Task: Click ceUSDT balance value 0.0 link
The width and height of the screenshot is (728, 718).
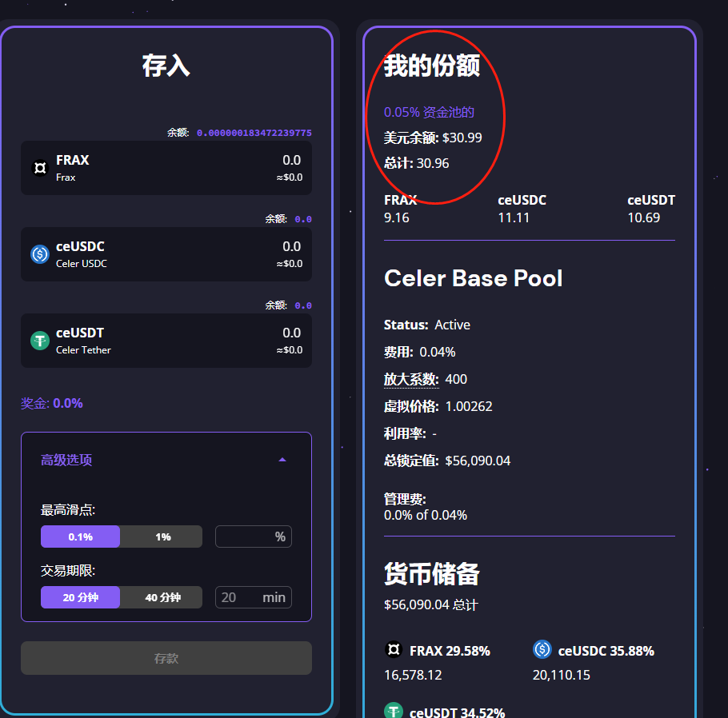Action: [x=303, y=305]
